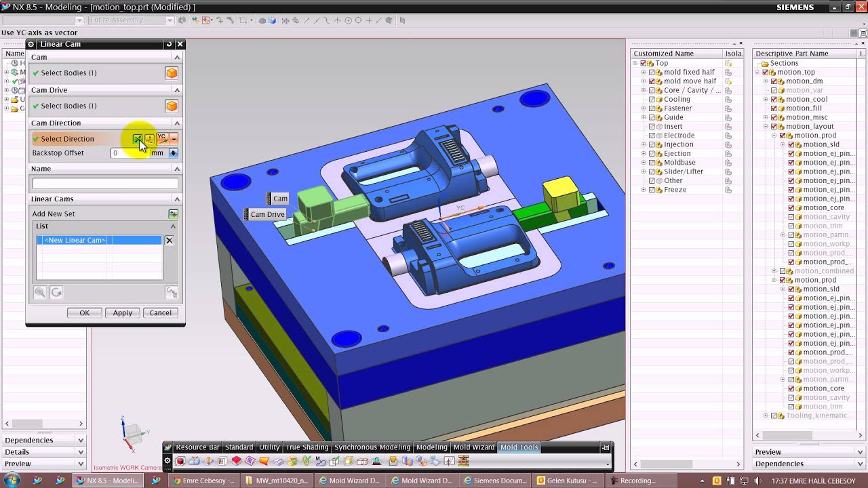Image resolution: width=868 pixels, height=488 pixels.
Task: Toggle the mold move half checkbox
Action: [652, 81]
